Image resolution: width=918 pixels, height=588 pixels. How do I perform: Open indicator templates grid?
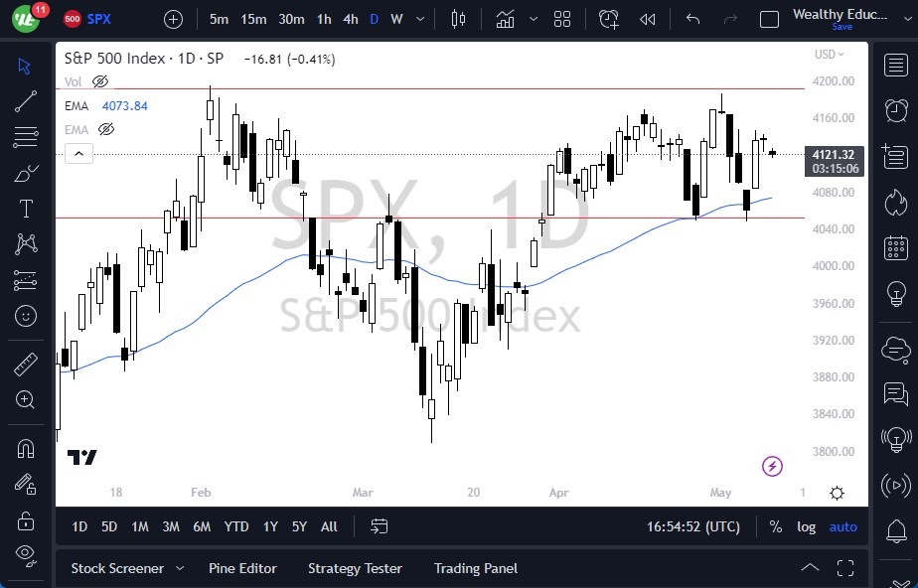click(x=562, y=19)
